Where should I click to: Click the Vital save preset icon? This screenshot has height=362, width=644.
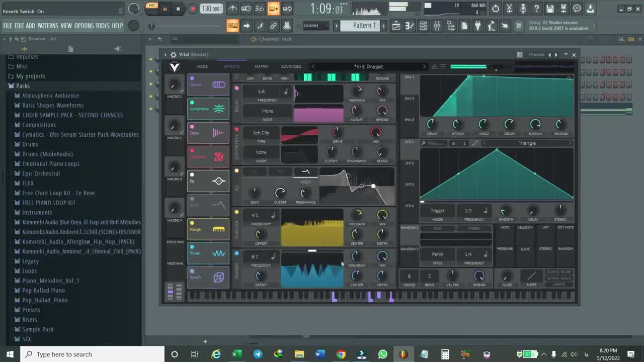click(435, 66)
